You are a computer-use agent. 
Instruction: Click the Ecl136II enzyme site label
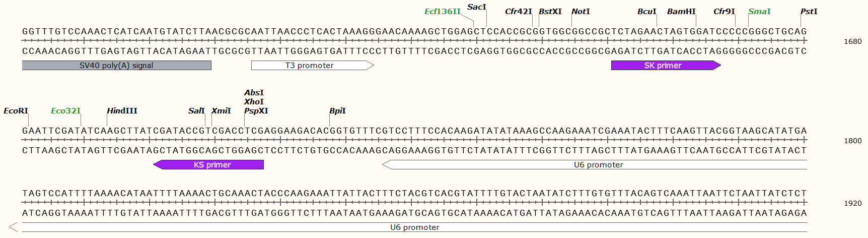[x=442, y=12]
